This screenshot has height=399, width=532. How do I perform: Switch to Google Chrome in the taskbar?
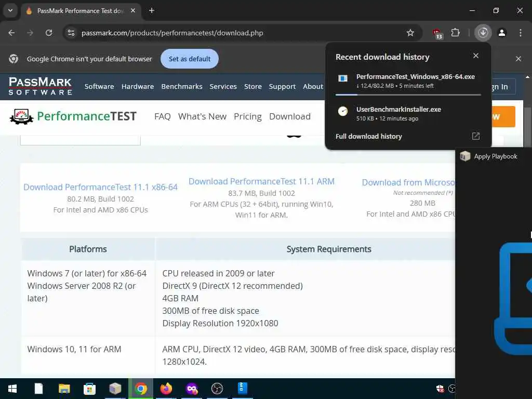(x=140, y=389)
